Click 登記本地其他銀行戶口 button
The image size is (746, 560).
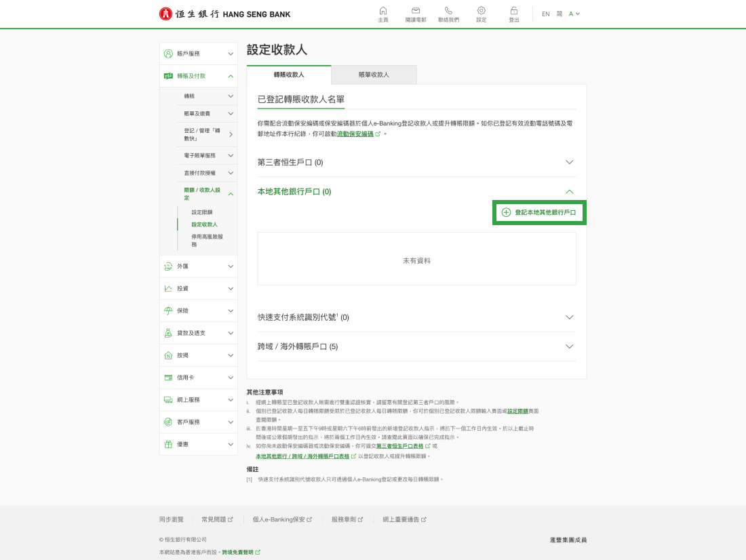[539, 212]
